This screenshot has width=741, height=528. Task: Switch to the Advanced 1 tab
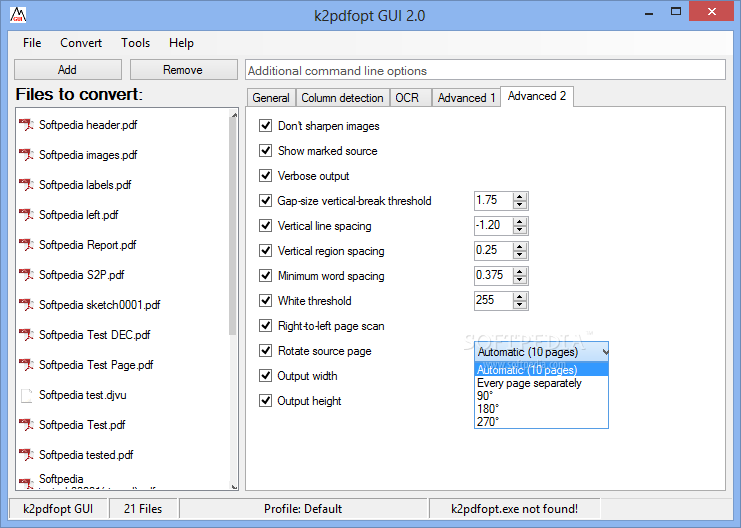tap(466, 98)
